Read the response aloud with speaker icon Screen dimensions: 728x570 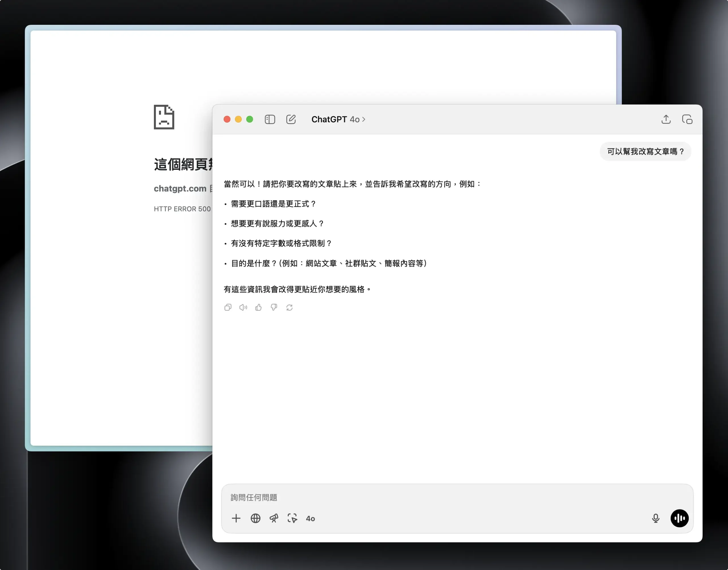click(x=243, y=307)
